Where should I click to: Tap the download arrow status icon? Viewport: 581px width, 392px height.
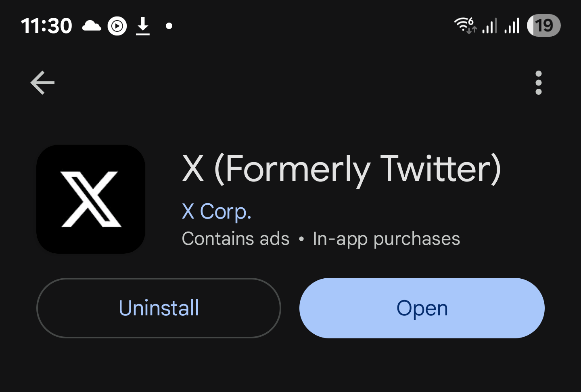(x=143, y=26)
